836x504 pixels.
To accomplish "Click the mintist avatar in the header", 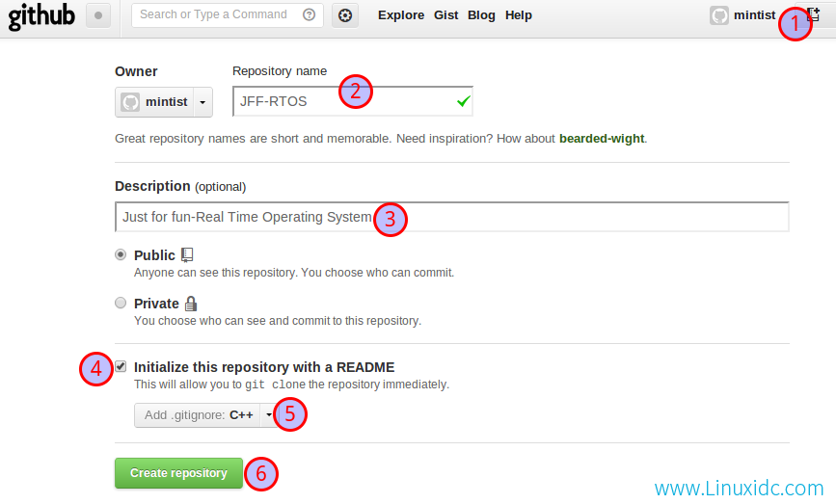I will 718,15.
